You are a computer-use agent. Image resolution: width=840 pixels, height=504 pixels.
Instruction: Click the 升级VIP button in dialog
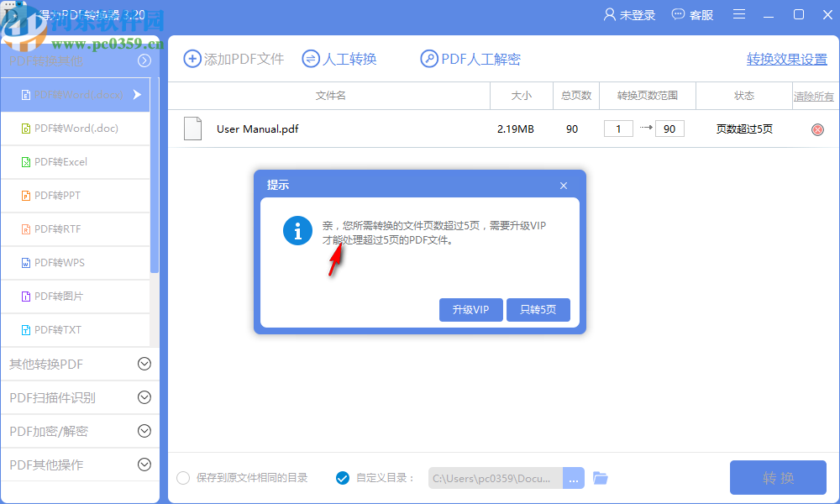pyautogui.click(x=471, y=309)
